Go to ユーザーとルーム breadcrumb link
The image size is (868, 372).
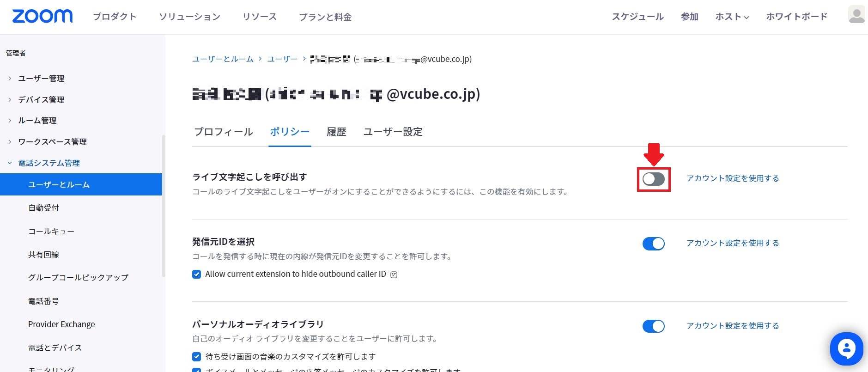[223, 59]
